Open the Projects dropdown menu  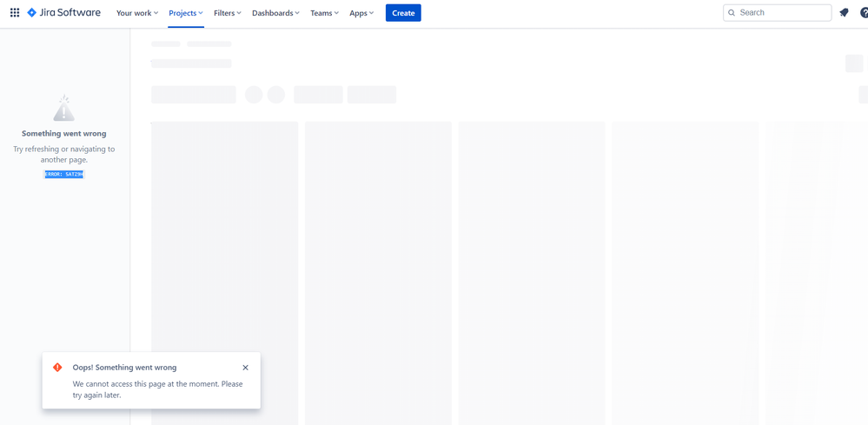[186, 13]
